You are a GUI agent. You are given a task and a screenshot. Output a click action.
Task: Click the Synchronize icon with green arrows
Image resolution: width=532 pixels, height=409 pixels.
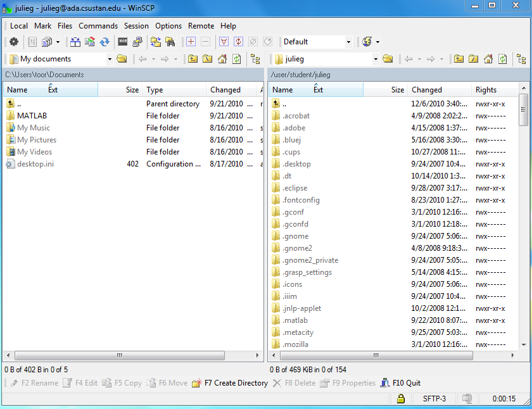[x=90, y=42]
